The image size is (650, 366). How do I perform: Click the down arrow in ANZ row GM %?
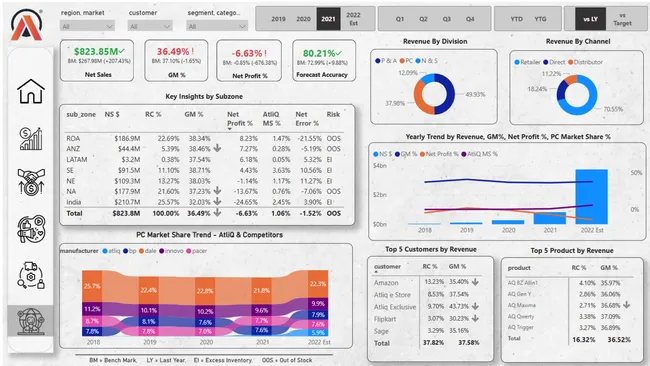pyautogui.click(x=217, y=148)
